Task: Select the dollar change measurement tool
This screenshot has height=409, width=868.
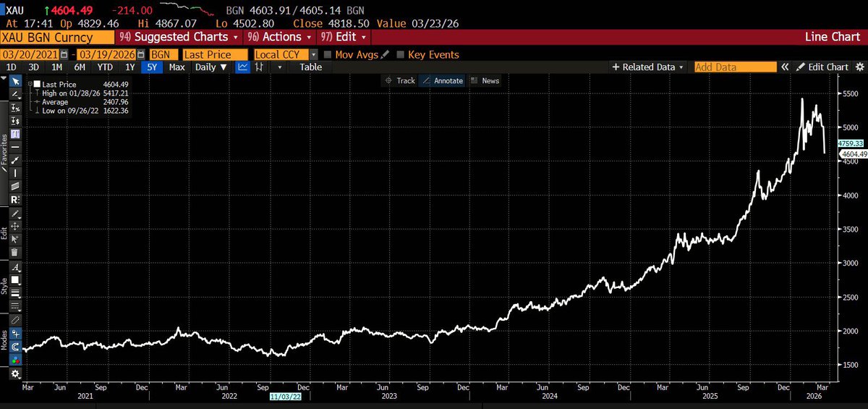Action: pyautogui.click(x=16, y=121)
